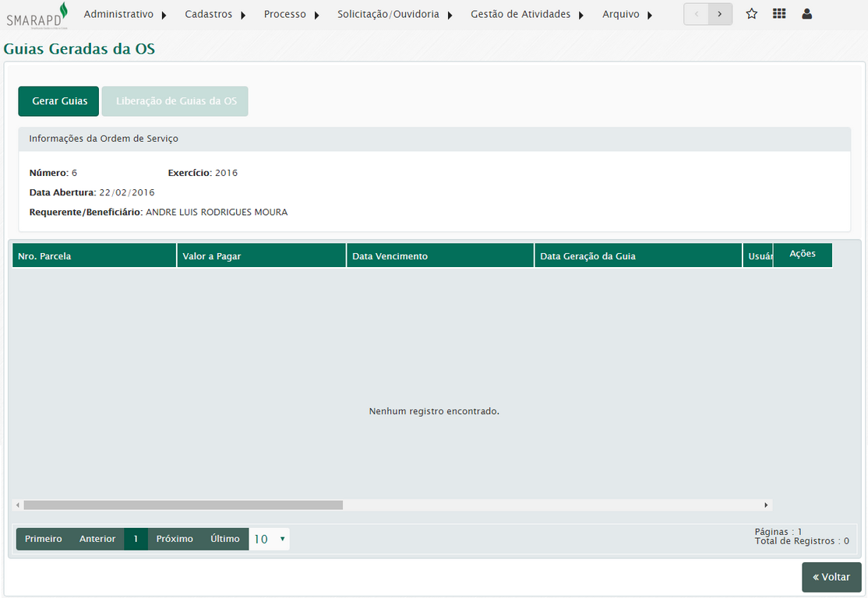The image size is (868, 598).
Task: Select the Solicitação/Ouvidoria menu
Action: pyautogui.click(x=395, y=15)
